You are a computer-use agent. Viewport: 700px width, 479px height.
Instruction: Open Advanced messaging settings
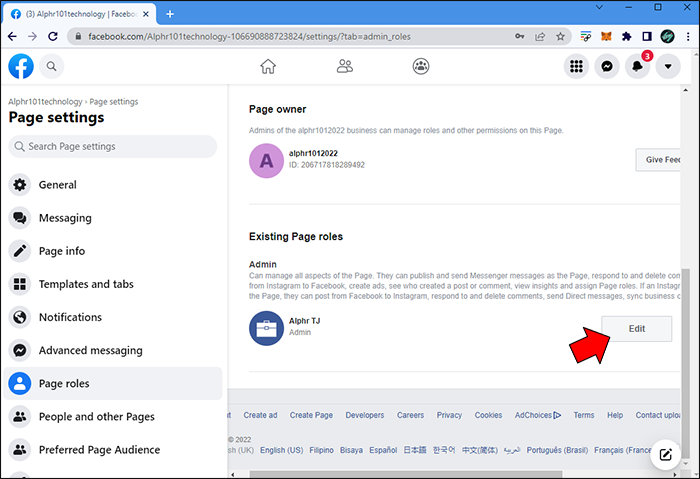[x=112, y=350]
